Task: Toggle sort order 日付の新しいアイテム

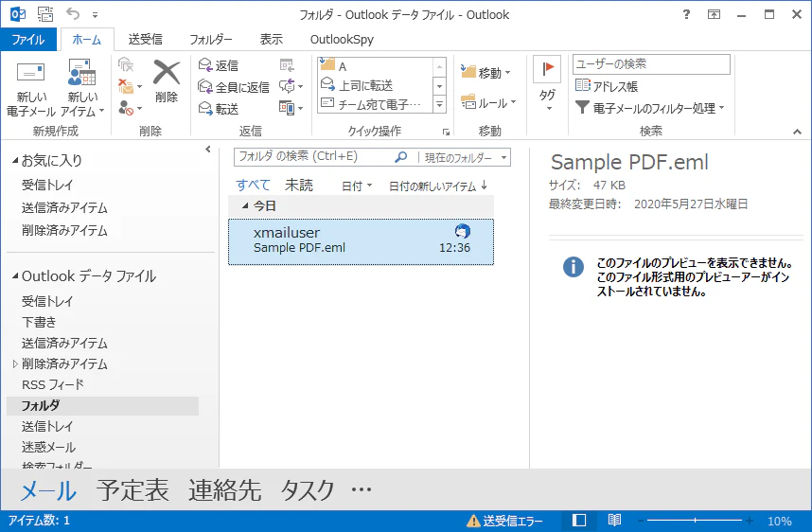Action: [438, 186]
